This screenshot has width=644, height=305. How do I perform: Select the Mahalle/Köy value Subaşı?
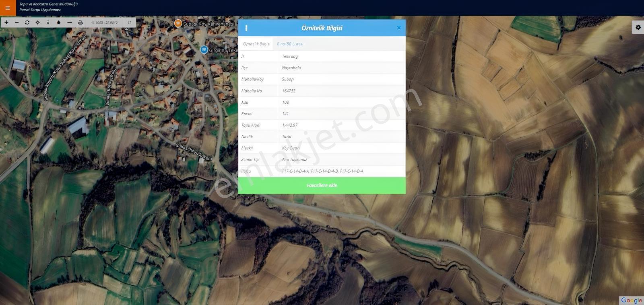click(x=288, y=79)
